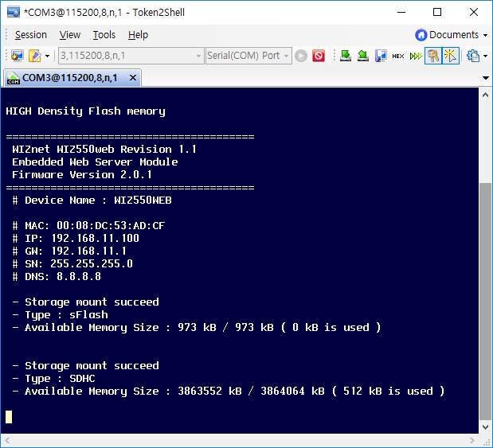The height and width of the screenshot is (448, 493).
Task: Click the Token2Shell title bar app icon
Action: [14, 12]
